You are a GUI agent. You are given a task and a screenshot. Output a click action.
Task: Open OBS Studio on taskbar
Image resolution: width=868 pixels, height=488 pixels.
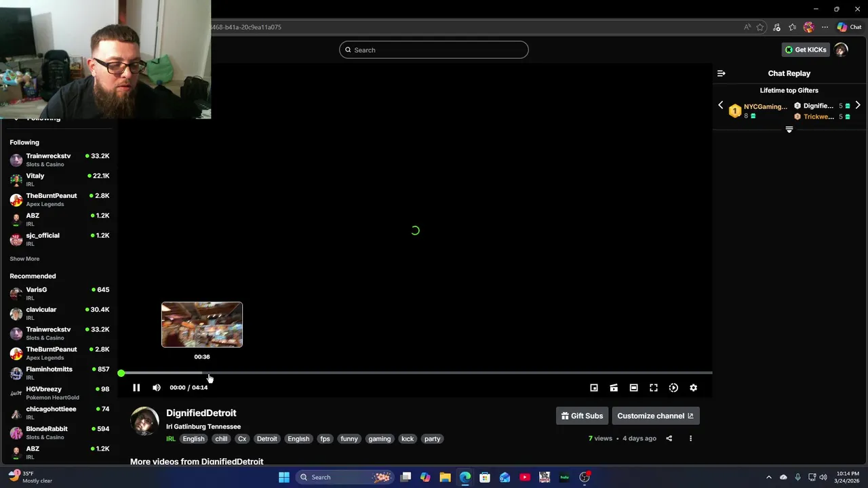coord(585,477)
